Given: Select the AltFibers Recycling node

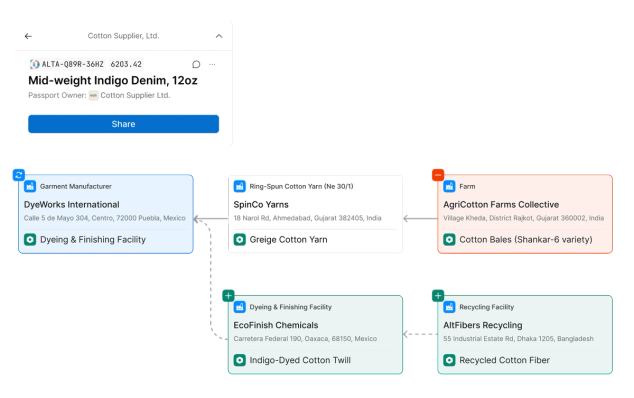Looking at the screenshot, I should (x=525, y=334).
